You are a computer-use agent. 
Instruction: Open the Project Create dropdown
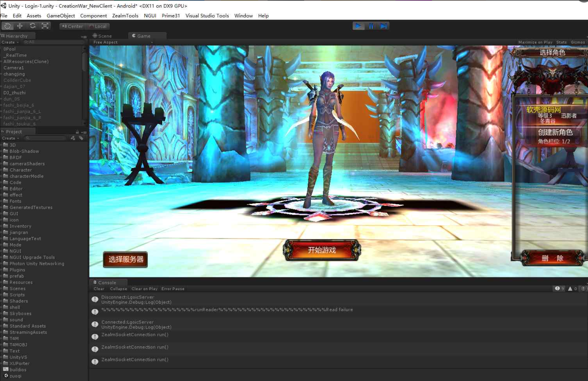tap(10, 138)
